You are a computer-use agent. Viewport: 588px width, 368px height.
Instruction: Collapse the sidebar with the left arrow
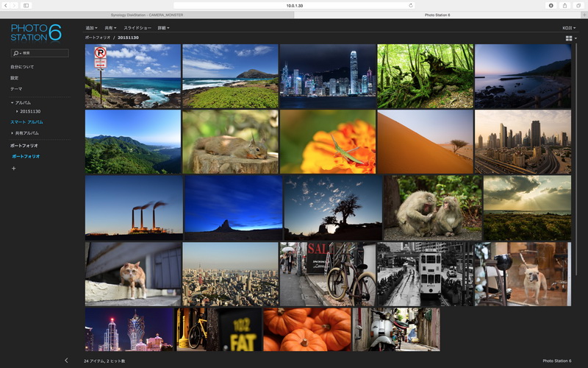pyautogui.click(x=67, y=361)
